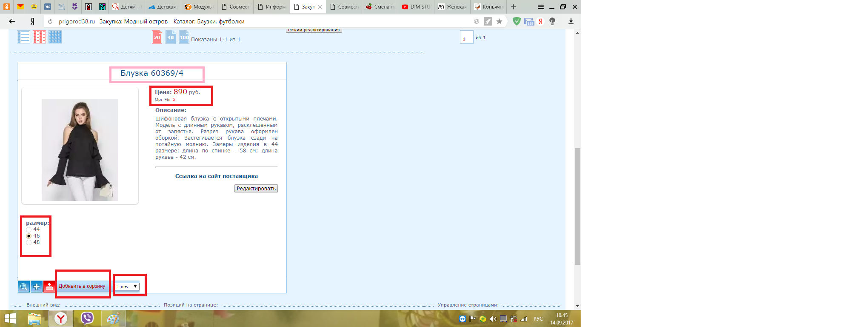Screen dimensions: 868x327
Task: Open Yandex home via Я button
Action: [32, 21]
